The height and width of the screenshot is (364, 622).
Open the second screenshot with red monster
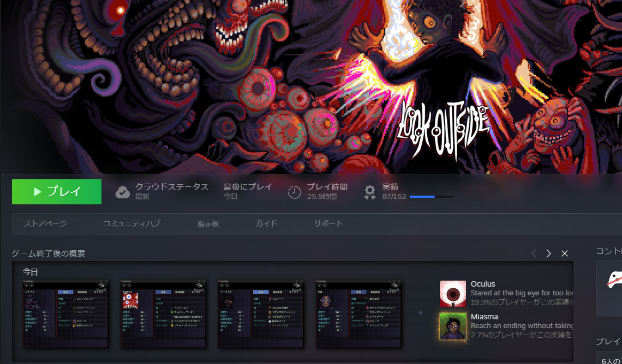163,314
